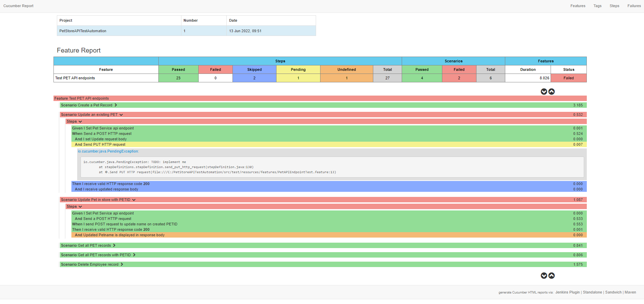Sort by the Feature column header
Image resolution: width=644 pixels, height=304 pixels.
pyautogui.click(x=106, y=69)
